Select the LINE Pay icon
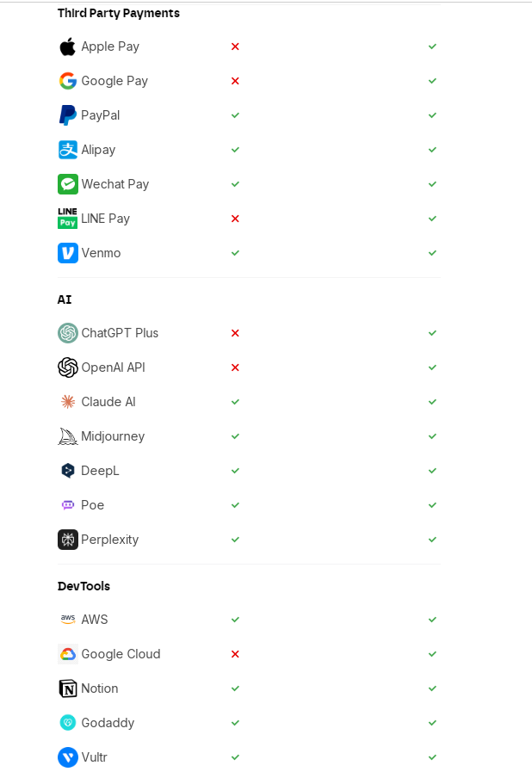Viewport: 532px width, 778px height. coord(67,219)
